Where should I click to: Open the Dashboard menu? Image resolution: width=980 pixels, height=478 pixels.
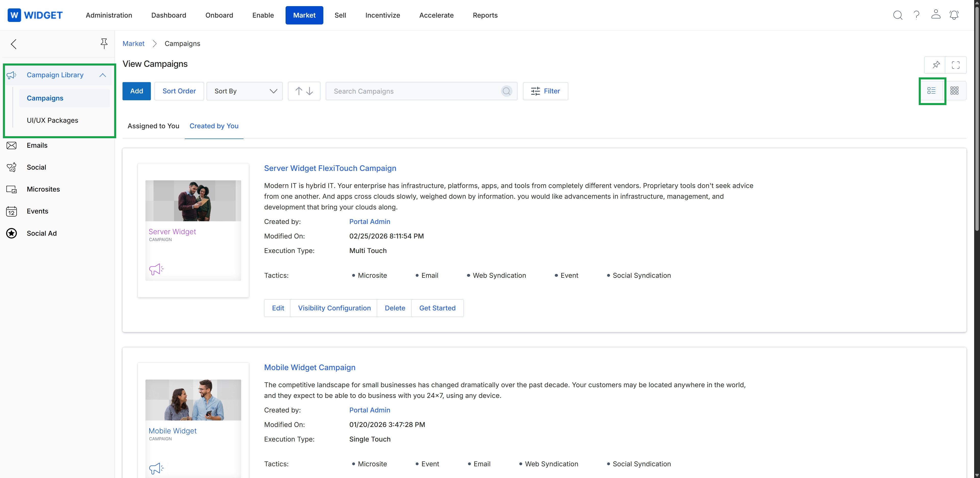pos(168,15)
